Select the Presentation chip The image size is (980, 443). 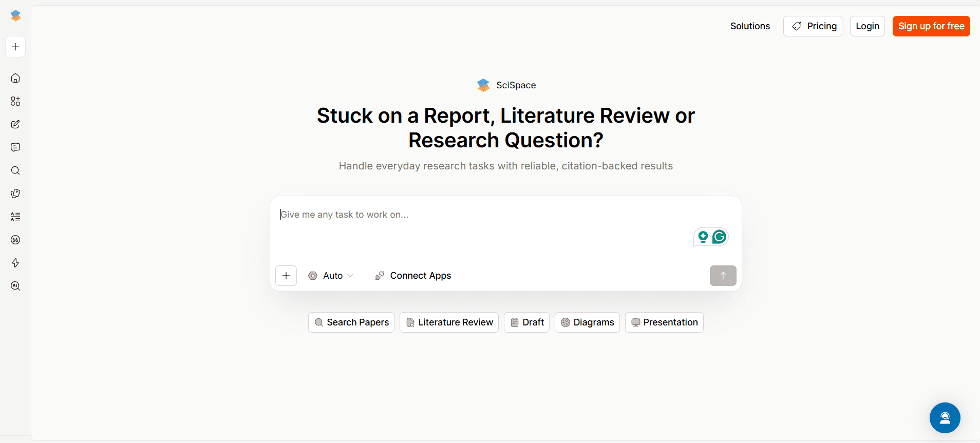coord(664,322)
